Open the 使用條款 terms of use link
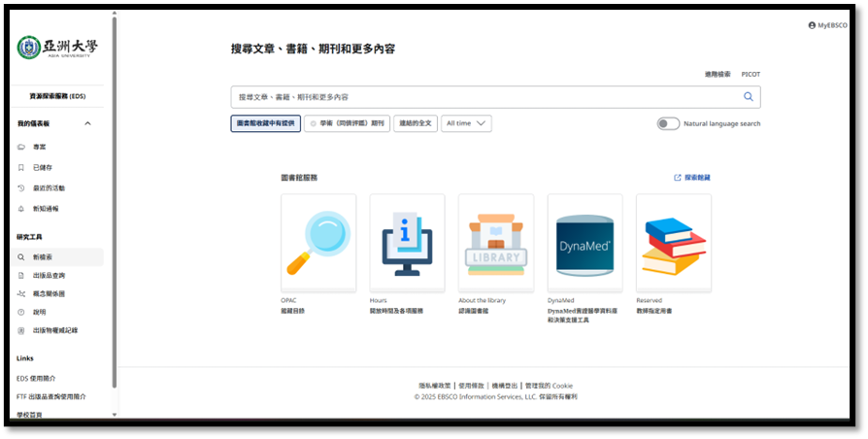 (471, 386)
